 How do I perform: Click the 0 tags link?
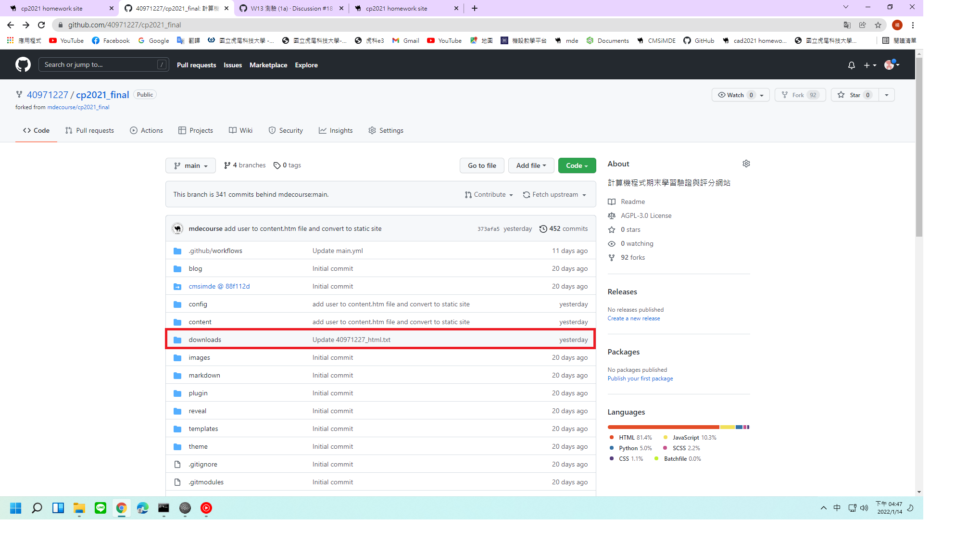click(x=287, y=165)
